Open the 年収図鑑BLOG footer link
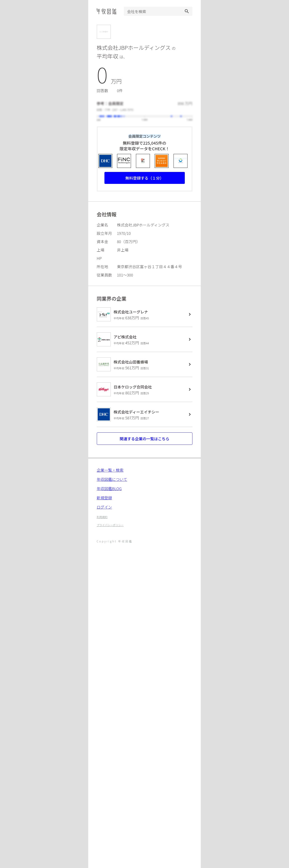Image resolution: width=289 pixels, height=868 pixels. click(x=109, y=489)
